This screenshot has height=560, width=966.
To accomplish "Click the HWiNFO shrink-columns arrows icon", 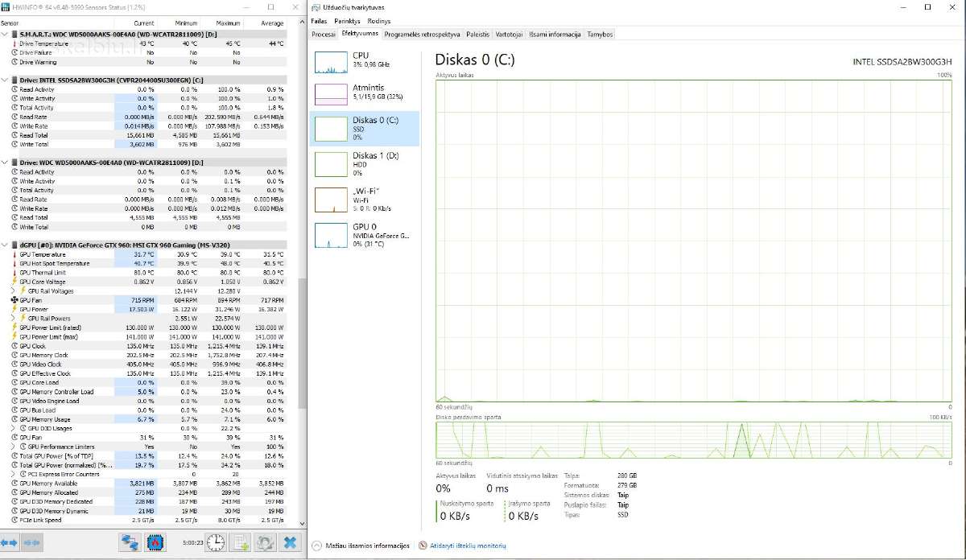I will pos(32,543).
